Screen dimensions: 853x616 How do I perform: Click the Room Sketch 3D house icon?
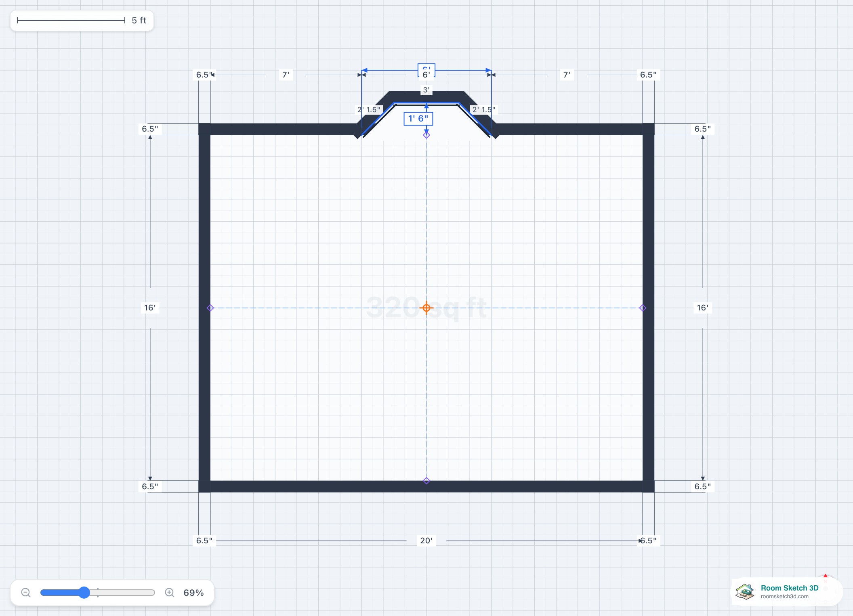point(745,592)
